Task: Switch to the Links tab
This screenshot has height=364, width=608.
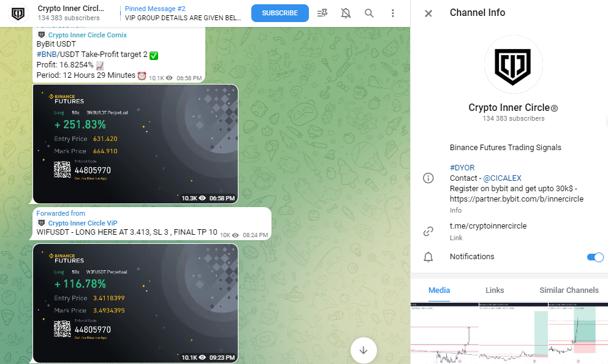Action: [x=495, y=290]
